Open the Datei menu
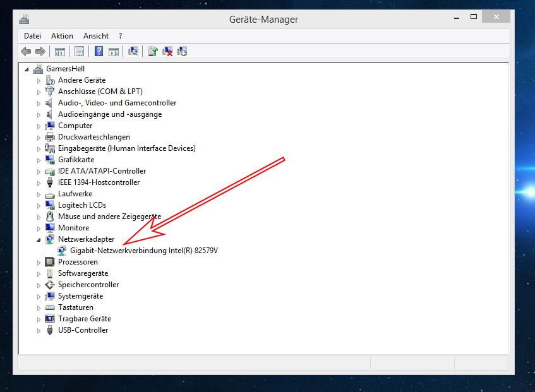Screen dimensions: 535x392 (32, 36)
